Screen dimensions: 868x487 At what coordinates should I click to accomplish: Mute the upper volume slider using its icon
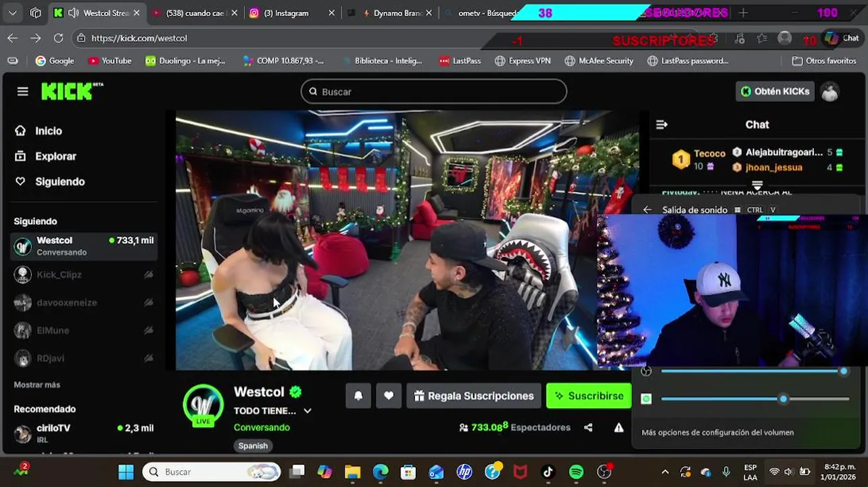click(x=646, y=371)
